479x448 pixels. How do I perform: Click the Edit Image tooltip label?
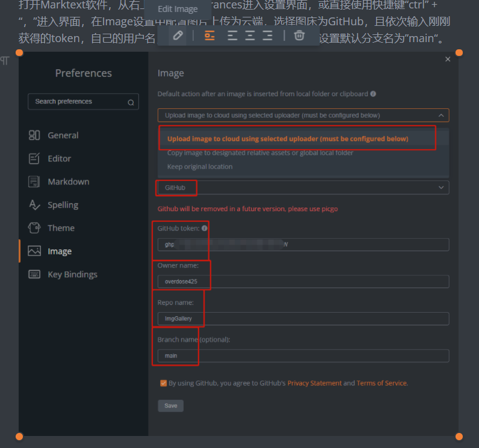pyautogui.click(x=178, y=9)
